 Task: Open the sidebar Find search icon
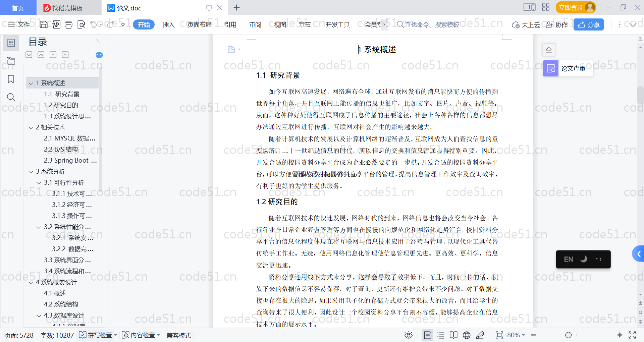[x=11, y=97]
